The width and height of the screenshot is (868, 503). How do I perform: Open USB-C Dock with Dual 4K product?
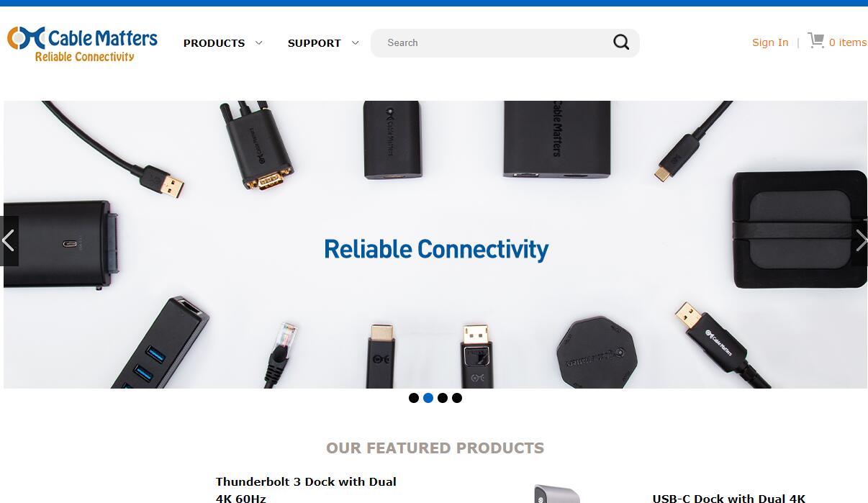pyautogui.click(x=728, y=497)
